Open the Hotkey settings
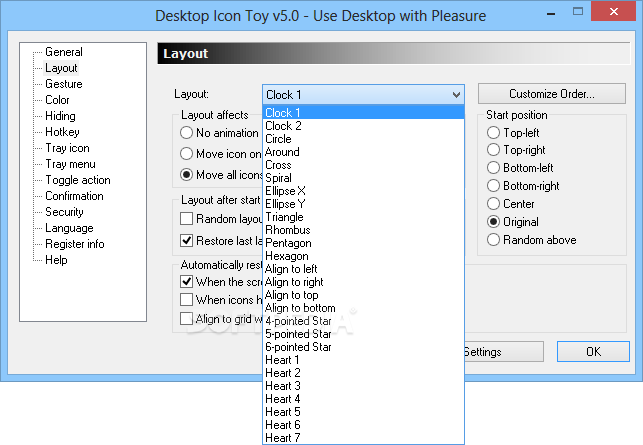This screenshot has width=643, height=445. [62, 132]
